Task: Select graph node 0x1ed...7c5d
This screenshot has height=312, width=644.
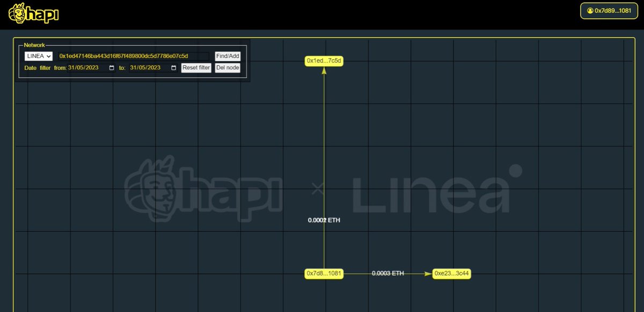Action: (x=324, y=61)
